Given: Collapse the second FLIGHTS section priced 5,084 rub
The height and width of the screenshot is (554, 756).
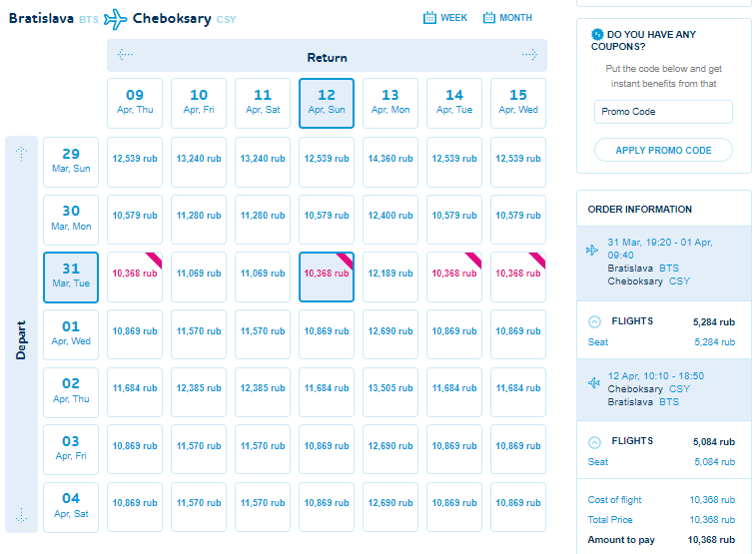Looking at the screenshot, I should [594, 442].
